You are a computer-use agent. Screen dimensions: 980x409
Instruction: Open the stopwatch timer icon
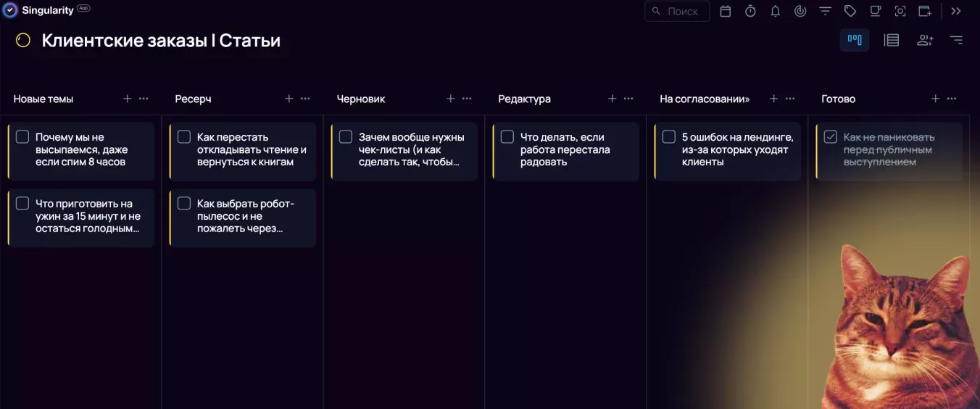pos(750,11)
